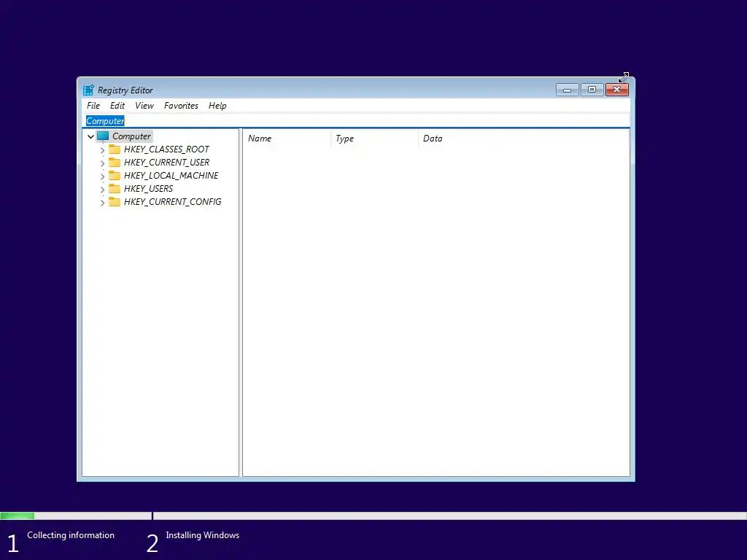
Task: Click the address bar showing Computer
Action: click(357, 121)
